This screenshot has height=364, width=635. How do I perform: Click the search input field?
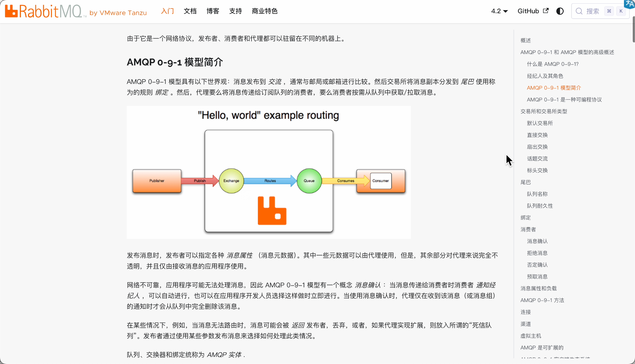[593, 11]
